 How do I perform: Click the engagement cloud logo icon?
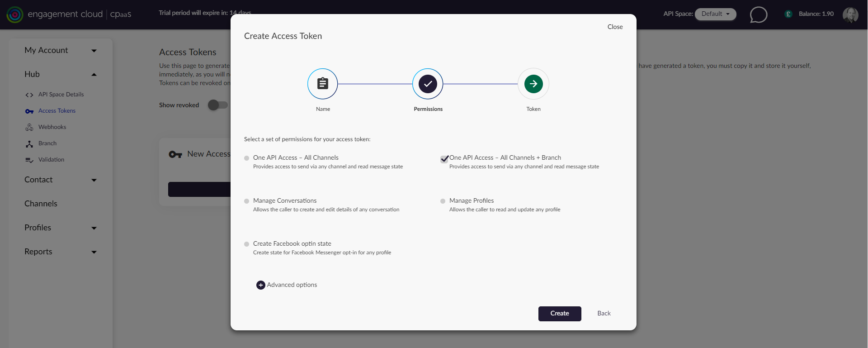15,14
